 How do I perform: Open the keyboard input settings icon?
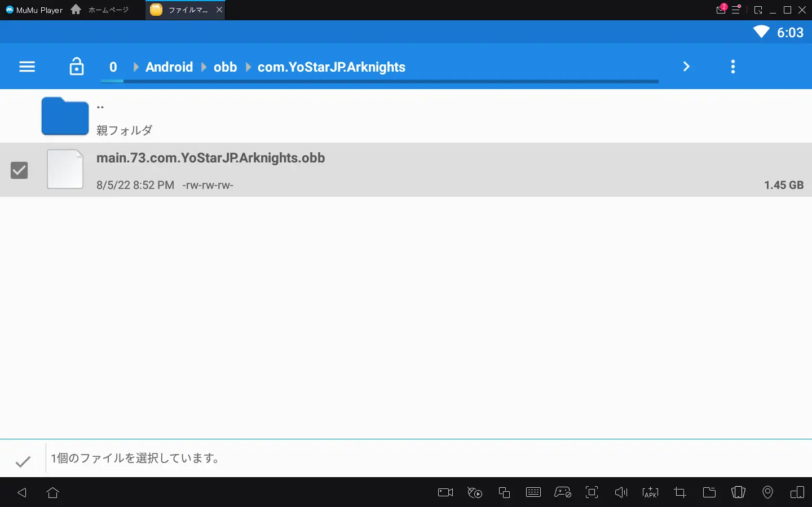click(x=533, y=492)
